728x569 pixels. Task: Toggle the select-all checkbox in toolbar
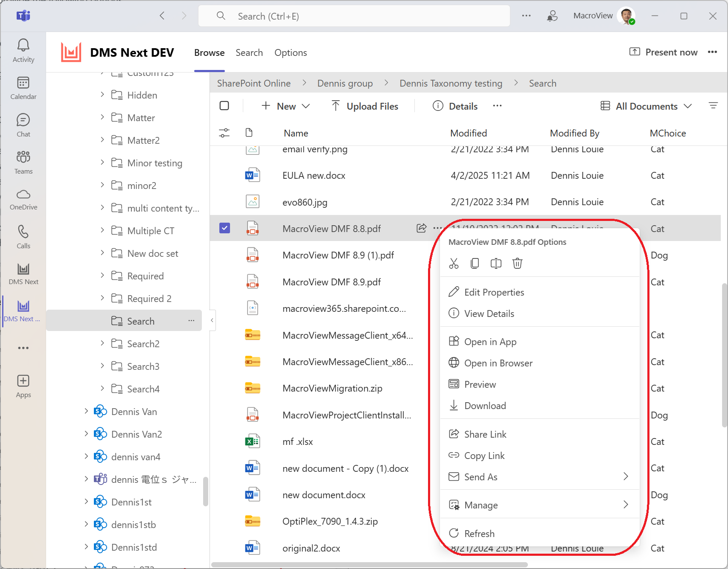pos(224,106)
